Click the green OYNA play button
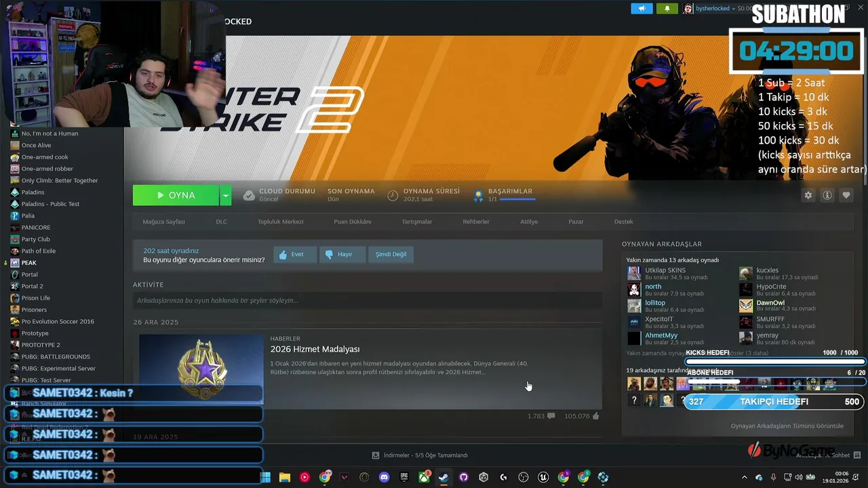Image resolution: width=868 pixels, height=488 pixels. [x=176, y=195]
